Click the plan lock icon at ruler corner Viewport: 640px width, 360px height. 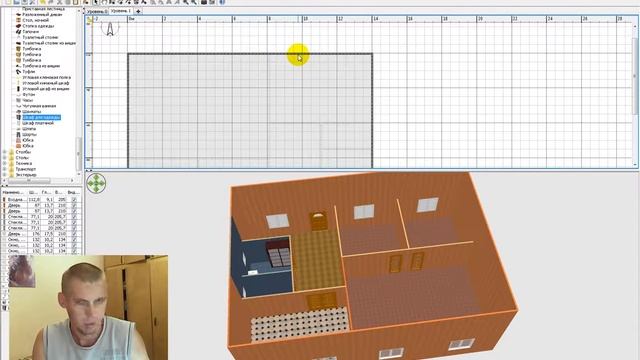tap(89, 19)
